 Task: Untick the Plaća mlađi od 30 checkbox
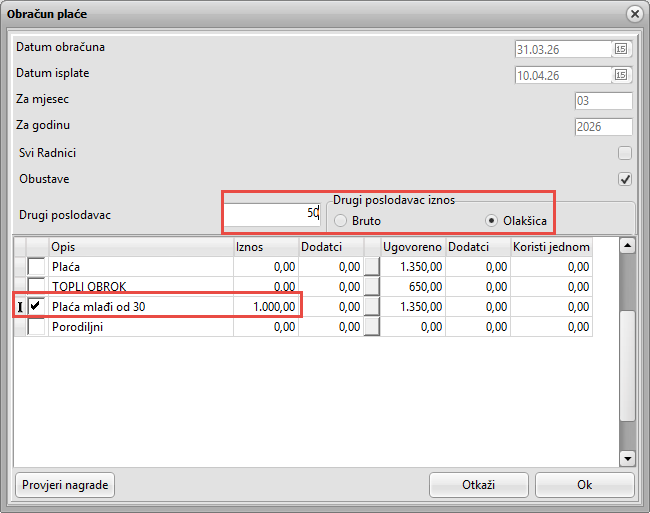[36, 307]
